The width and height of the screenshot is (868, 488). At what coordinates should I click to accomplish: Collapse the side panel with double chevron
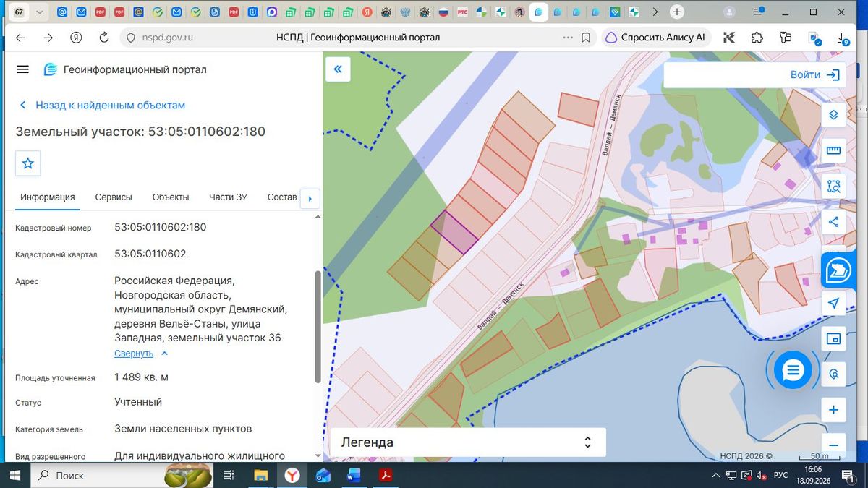click(x=337, y=69)
